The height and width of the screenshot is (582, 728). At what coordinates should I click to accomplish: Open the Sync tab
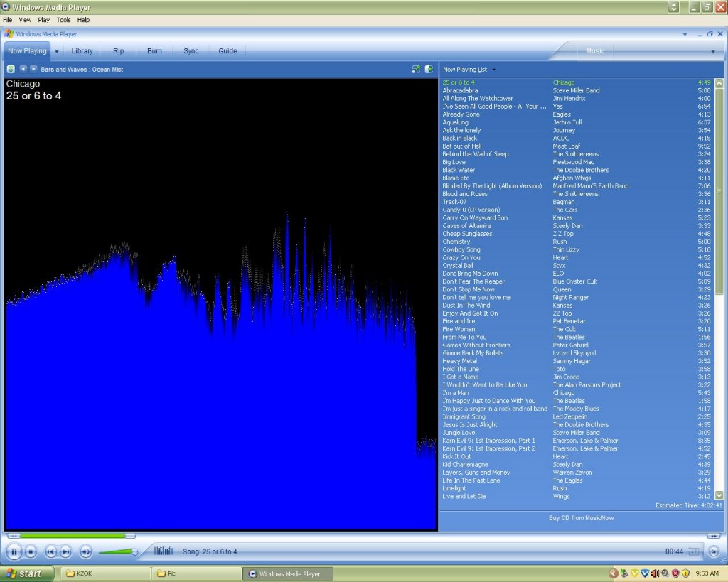pos(191,51)
